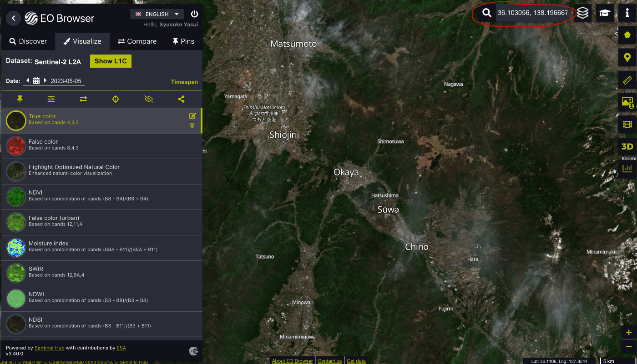This screenshot has width=637, height=364.
Task: Switch to 3D view button
Action: point(627,146)
